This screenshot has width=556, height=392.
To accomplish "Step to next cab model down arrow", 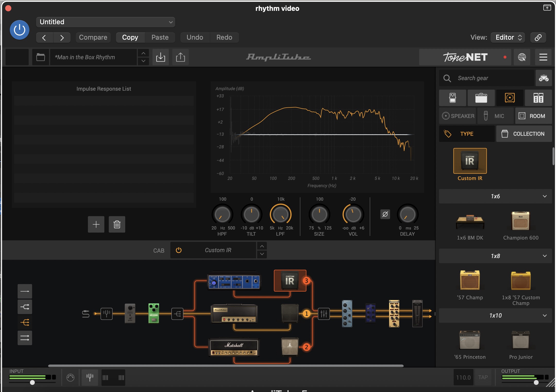I will click(262, 254).
